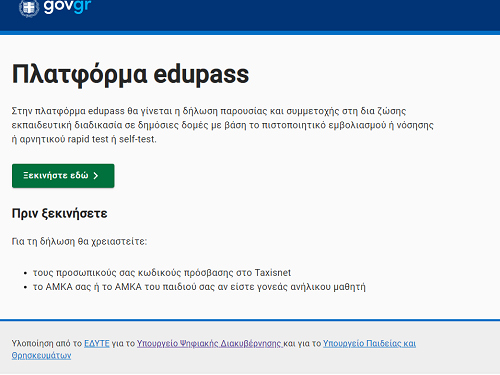Click the Greek coat of arms emblem
The image size is (500, 375).
29,8
